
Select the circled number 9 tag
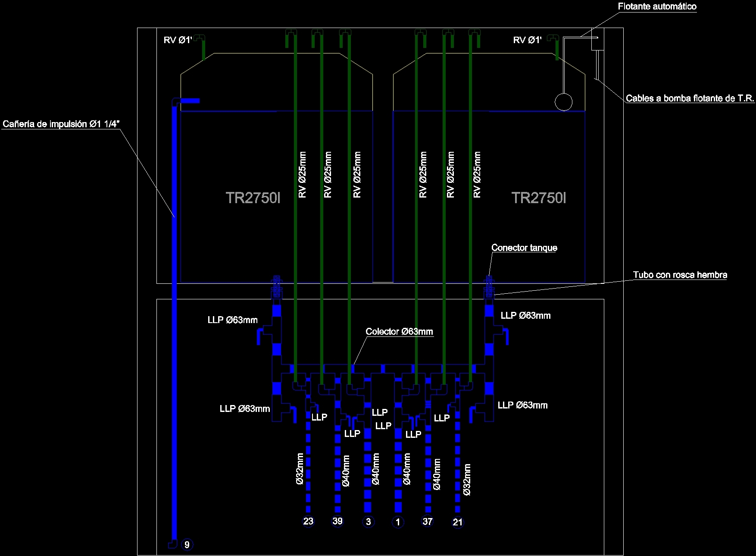(x=187, y=545)
